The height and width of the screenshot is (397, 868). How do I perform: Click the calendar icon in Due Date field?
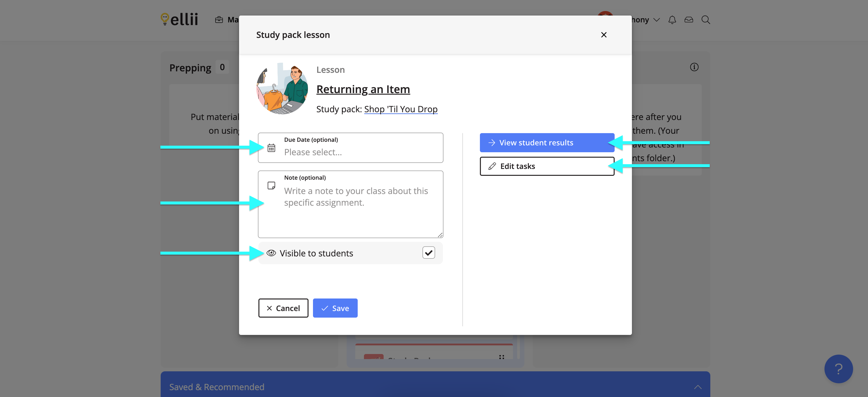pyautogui.click(x=271, y=147)
